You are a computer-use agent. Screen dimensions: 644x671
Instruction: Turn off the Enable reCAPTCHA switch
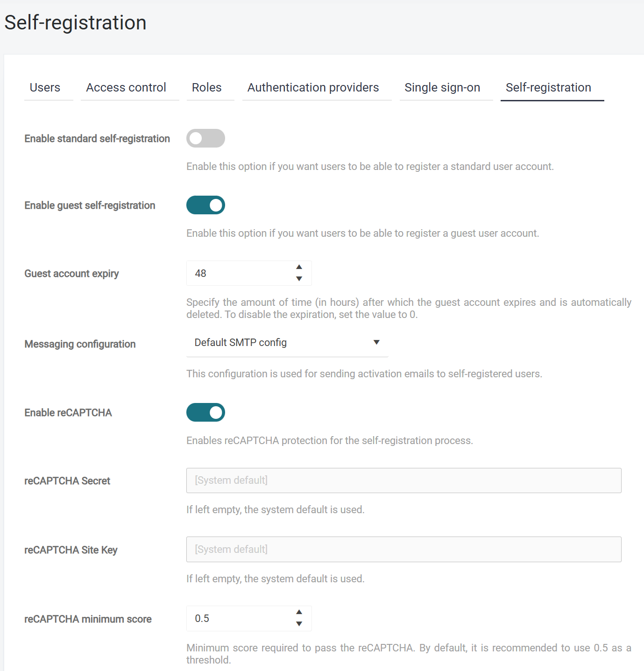tap(205, 412)
